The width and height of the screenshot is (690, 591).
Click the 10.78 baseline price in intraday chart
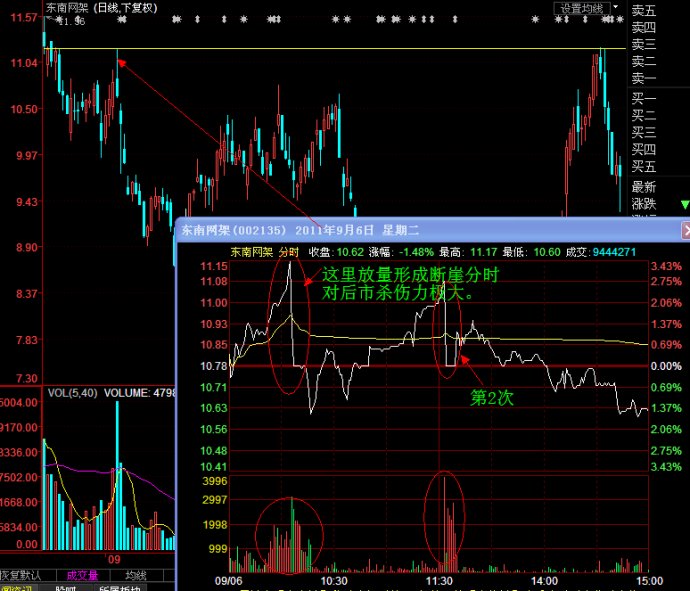[x=214, y=366]
